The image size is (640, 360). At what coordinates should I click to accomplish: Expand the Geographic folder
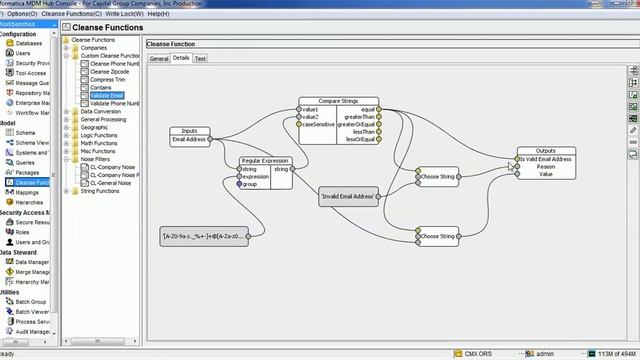coord(66,127)
